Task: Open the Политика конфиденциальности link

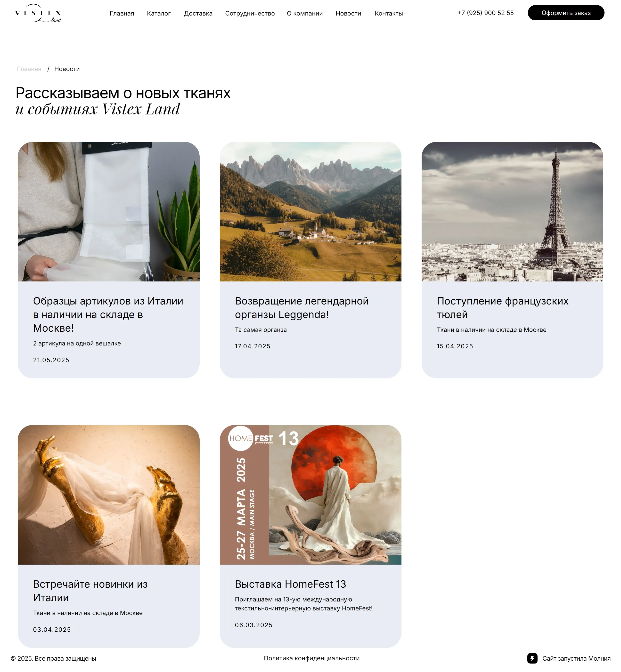Action: pos(311,658)
